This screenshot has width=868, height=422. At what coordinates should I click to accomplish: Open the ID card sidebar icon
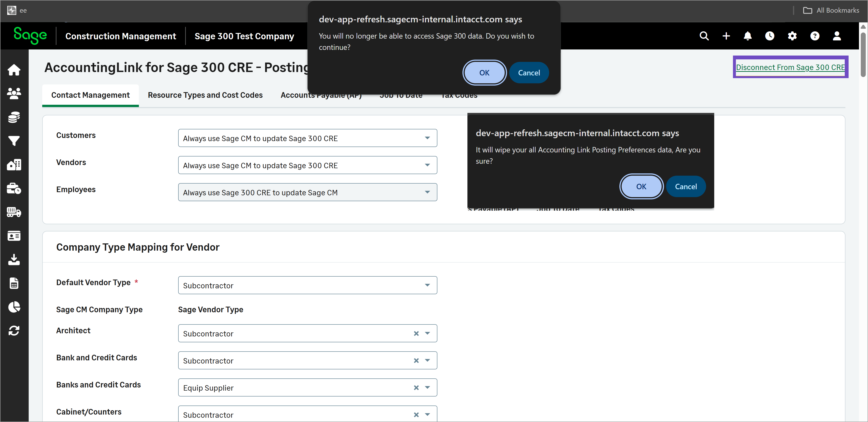pos(14,235)
